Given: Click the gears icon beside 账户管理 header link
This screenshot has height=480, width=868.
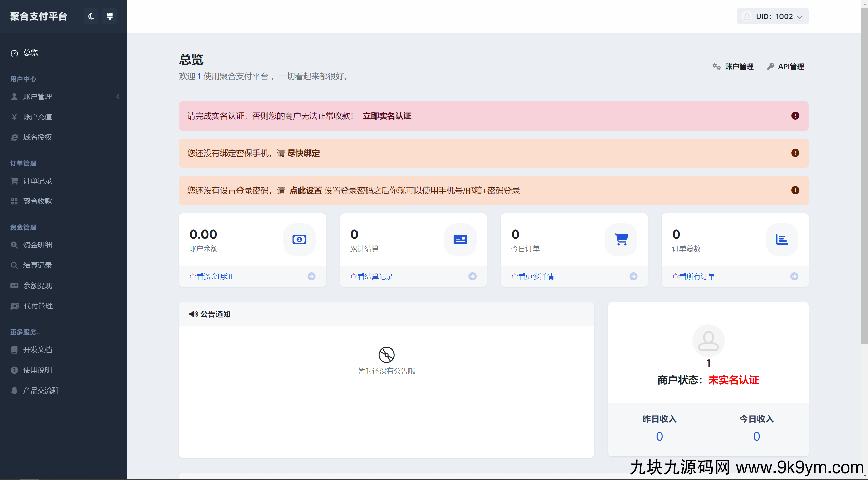Looking at the screenshot, I should point(716,66).
